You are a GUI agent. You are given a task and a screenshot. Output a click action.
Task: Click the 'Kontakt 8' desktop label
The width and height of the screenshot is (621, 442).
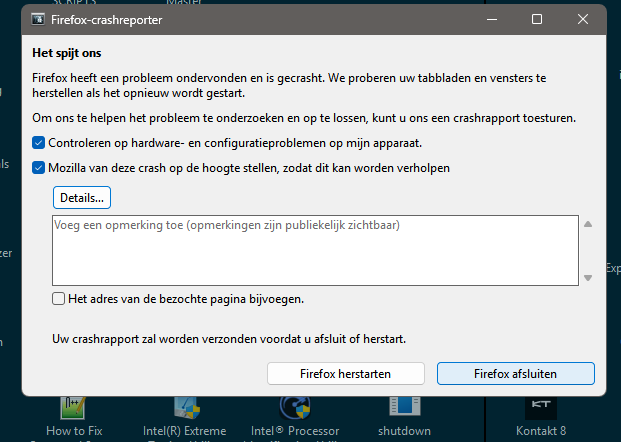pos(541,431)
